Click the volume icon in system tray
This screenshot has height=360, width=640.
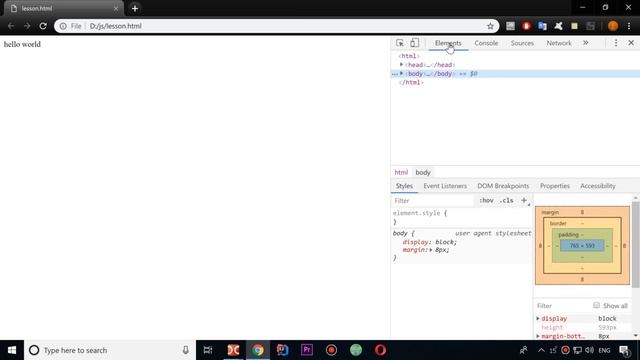(x=589, y=350)
